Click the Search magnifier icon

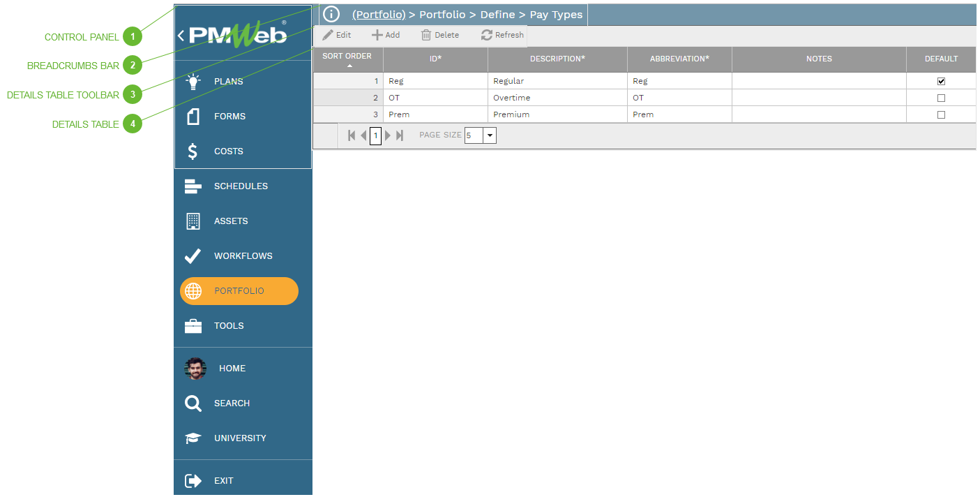click(193, 403)
